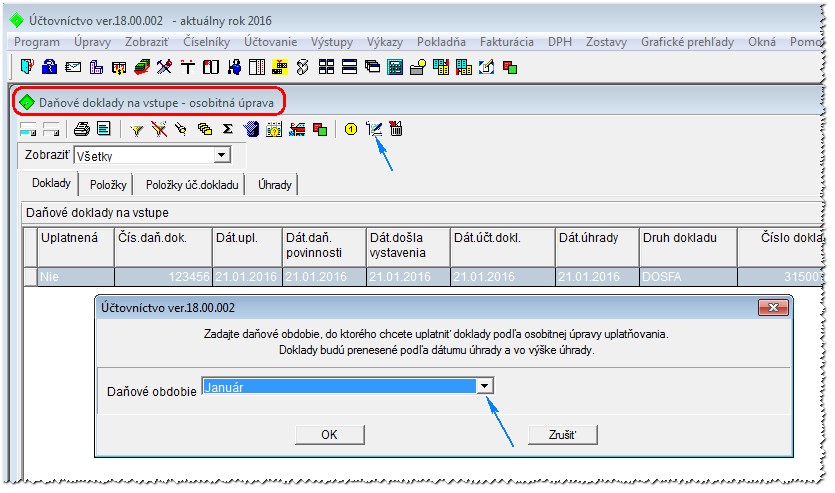This screenshot has height=493, width=835.
Task: Open the Zobraziť Všetky dropdown
Action: (222, 155)
